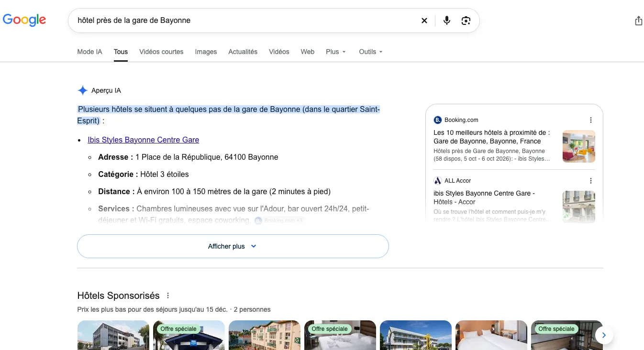Open the Ibis Styles Bayonne Centre Gare link
This screenshot has width=644, height=350.
pyautogui.click(x=144, y=140)
